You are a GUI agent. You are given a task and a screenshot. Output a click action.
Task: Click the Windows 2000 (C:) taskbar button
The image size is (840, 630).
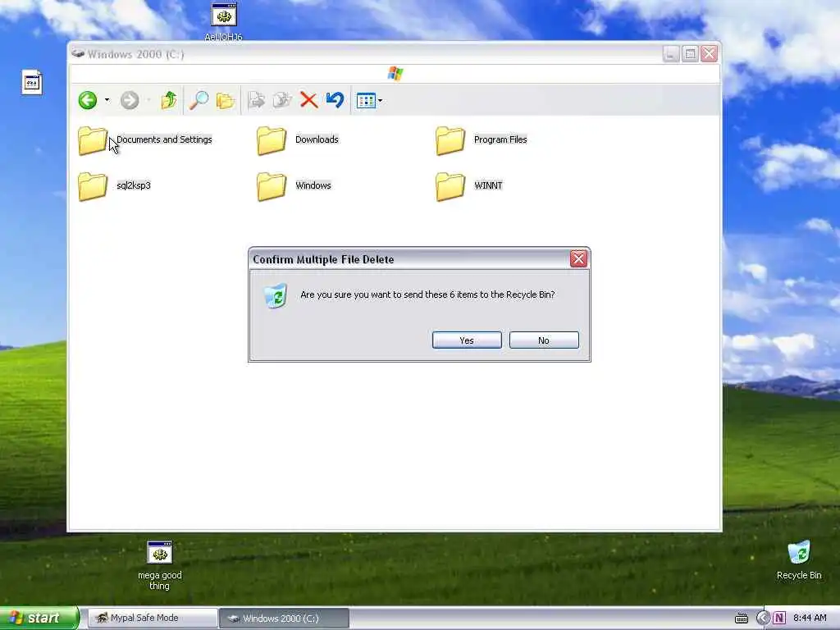point(285,619)
